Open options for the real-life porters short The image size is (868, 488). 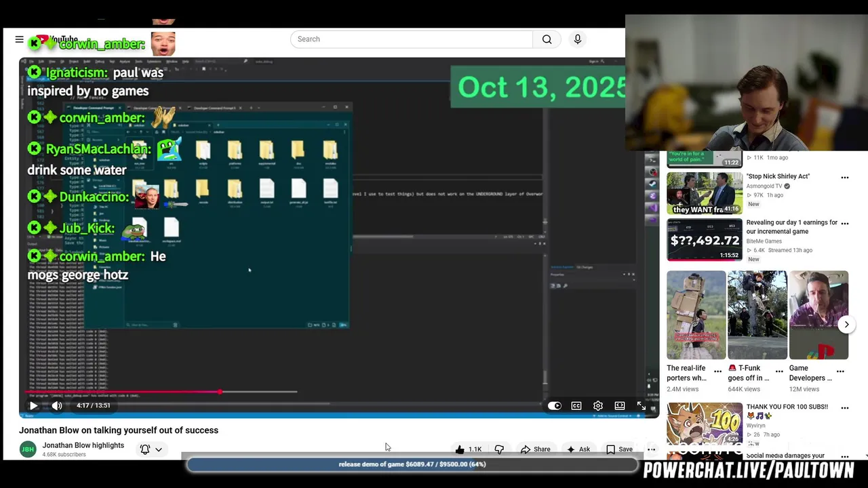(717, 371)
